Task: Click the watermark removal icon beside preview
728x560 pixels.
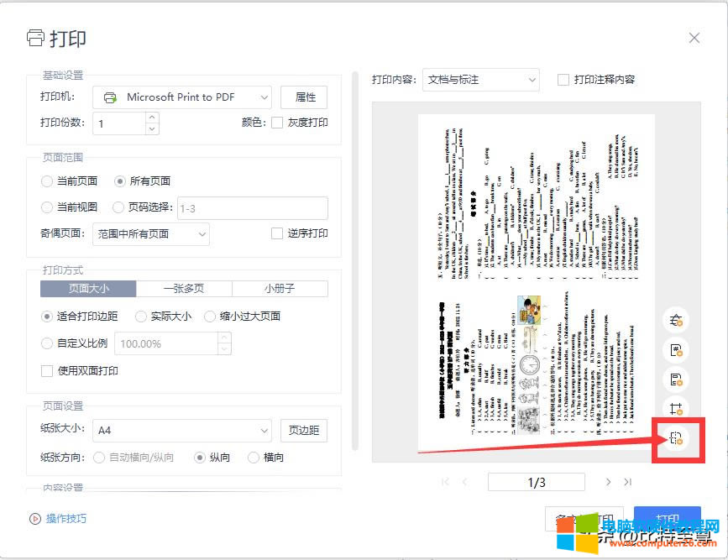Action: [676, 320]
